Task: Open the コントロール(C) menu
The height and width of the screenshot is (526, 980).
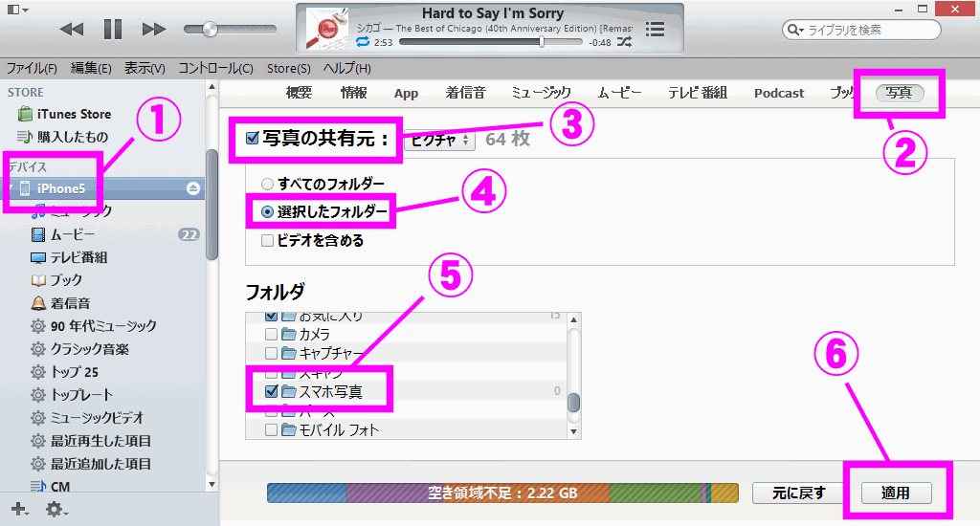Action: coord(215,68)
